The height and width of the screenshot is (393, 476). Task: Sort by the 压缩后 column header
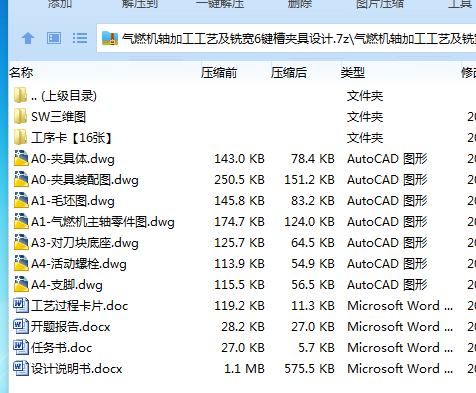[289, 72]
